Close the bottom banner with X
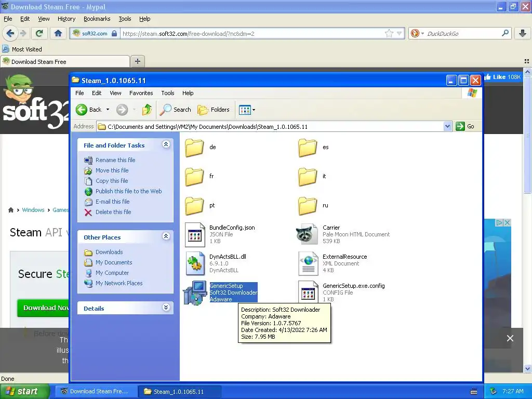The height and width of the screenshot is (399, 532). point(510,338)
